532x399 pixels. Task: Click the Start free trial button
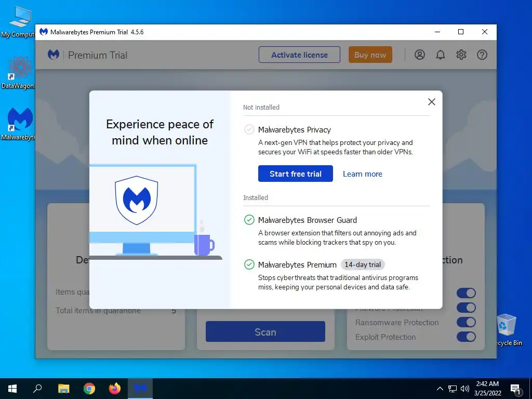point(296,174)
